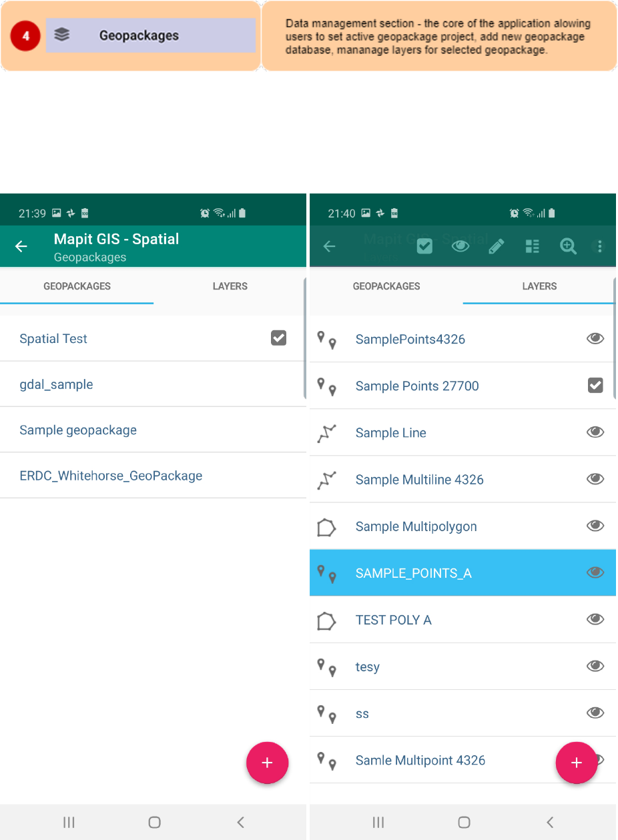Click scrollbar of geopackages list
The width and height of the screenshot is (618, 840).
(x=305, y=338)
